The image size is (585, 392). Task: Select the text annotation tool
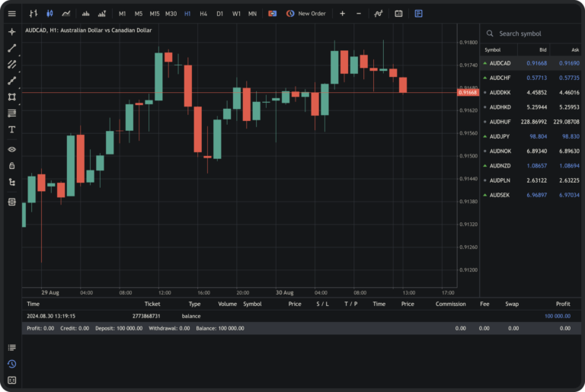point(12,129)
